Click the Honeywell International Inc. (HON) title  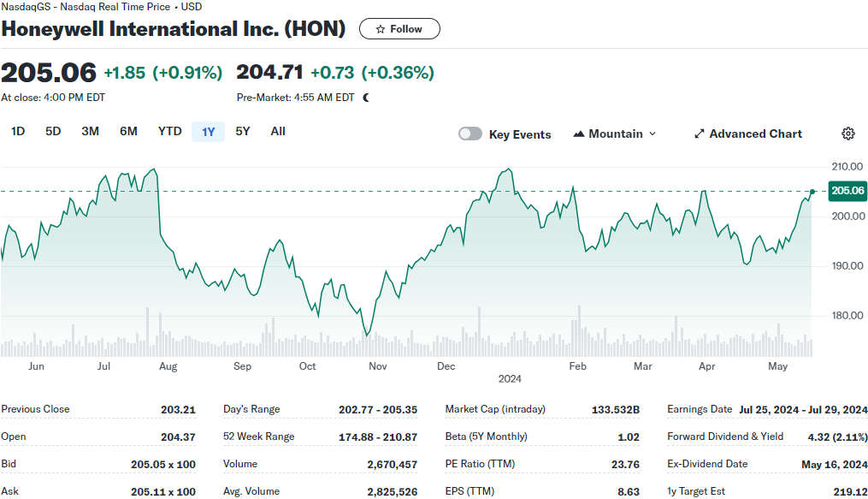tap(174, 29)
